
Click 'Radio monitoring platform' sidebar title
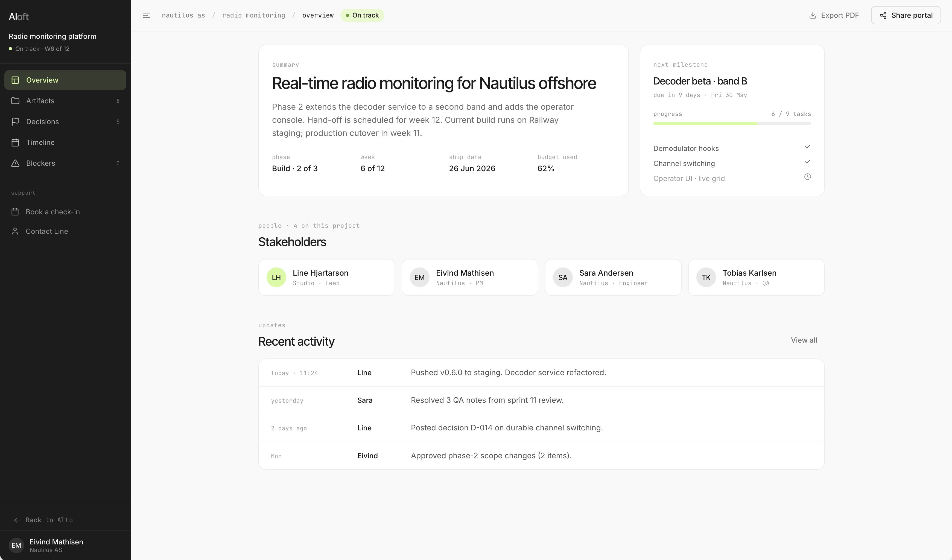pos(52,36)
